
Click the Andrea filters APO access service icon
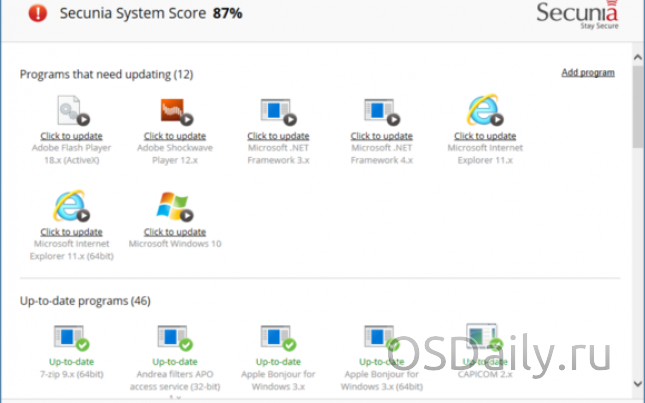click(175, 337)
